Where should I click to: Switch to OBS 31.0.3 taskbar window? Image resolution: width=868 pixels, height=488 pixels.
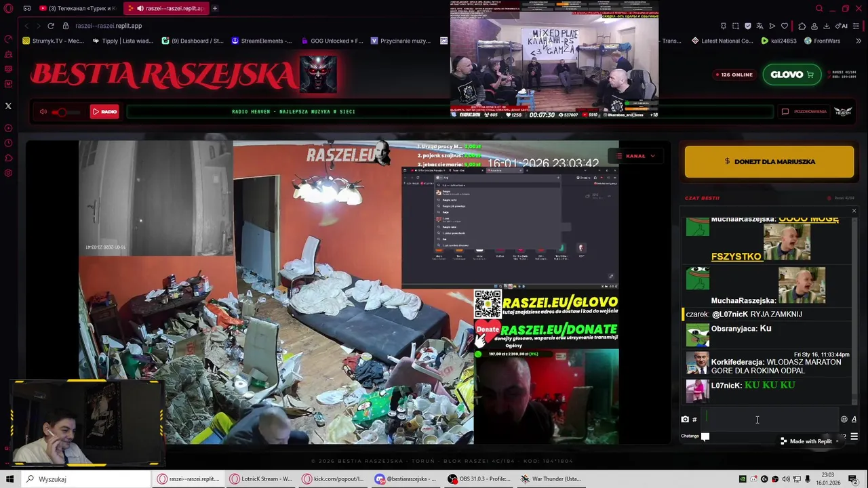point(480,479)
